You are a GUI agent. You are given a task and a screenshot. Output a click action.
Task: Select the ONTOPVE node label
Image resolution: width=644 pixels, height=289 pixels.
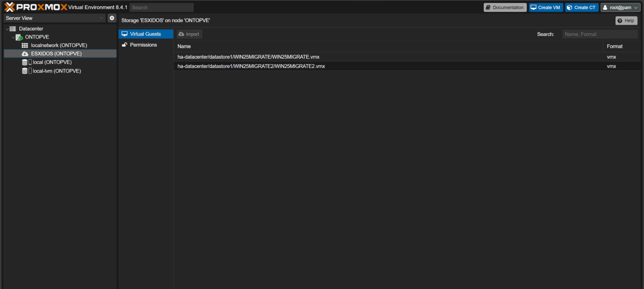click(x=37, y=37)
